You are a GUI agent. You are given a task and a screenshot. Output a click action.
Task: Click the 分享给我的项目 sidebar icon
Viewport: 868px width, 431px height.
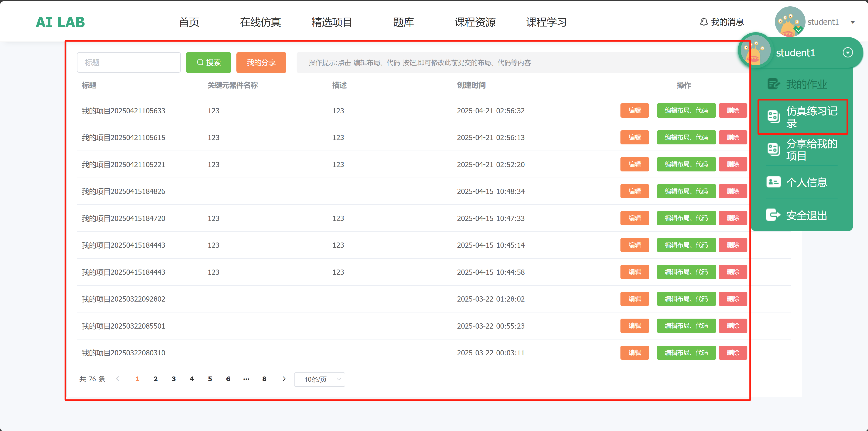pyautogui.click(x=773, y=149)
